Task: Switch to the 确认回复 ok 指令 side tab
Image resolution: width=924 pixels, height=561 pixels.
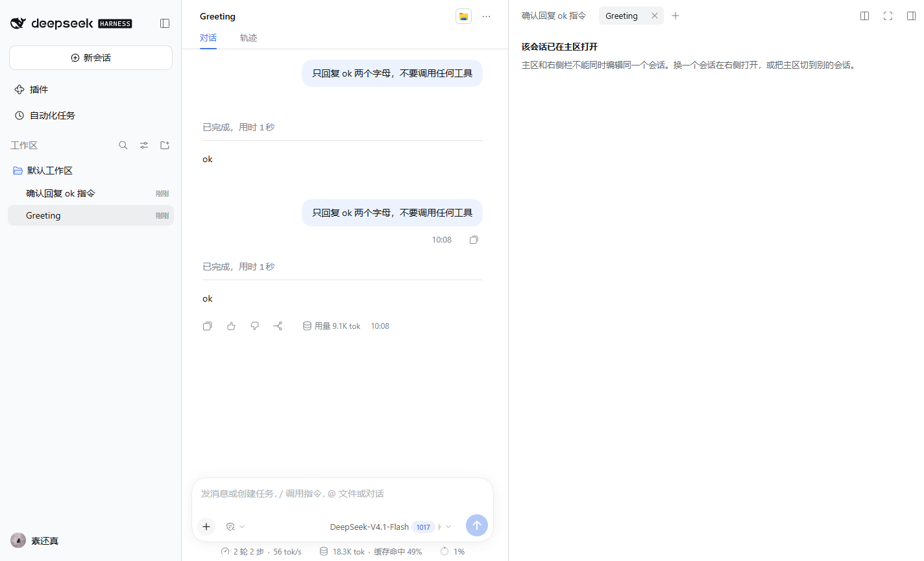Action: [553, 16]
